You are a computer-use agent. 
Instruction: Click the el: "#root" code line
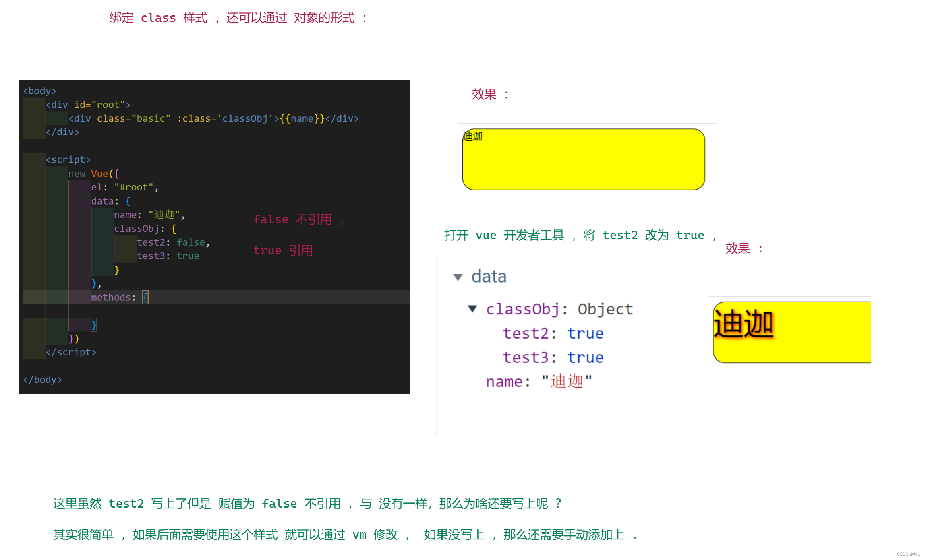point(124,188)
